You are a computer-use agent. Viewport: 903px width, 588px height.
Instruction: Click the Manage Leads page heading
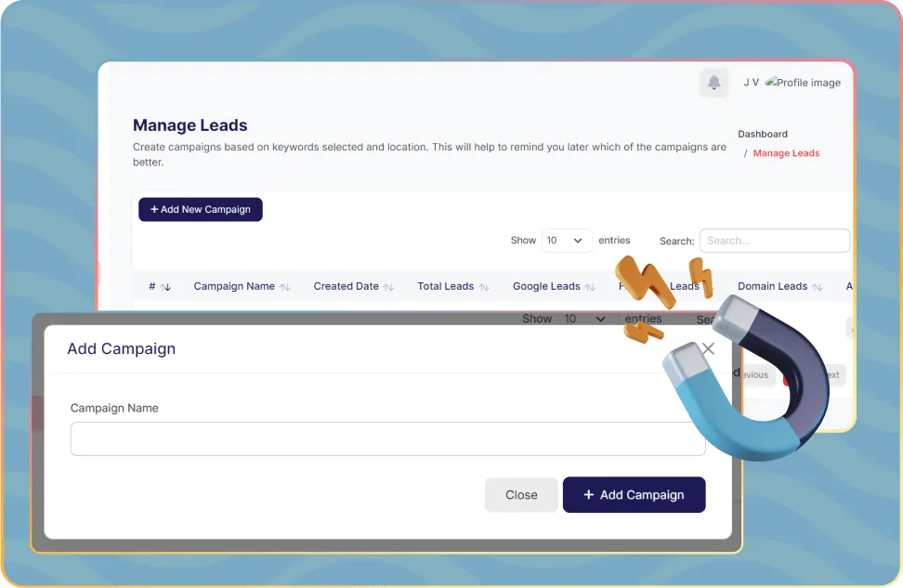click(x=190, y=125)
